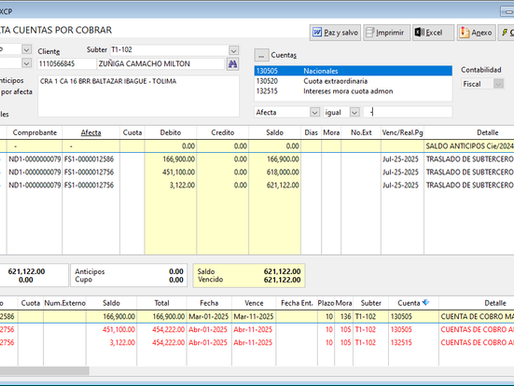
Task: Select account 130520 Cuota extraordinaria
Action: (353, 81)
